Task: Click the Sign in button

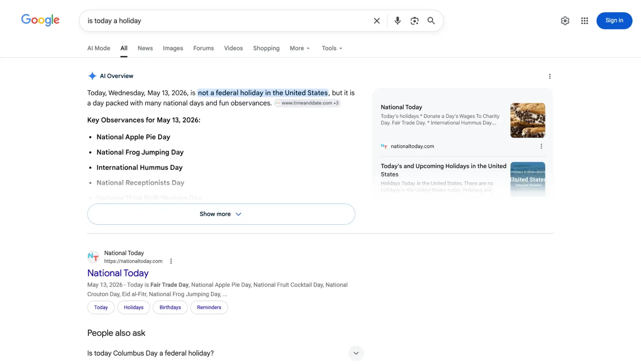Action: pos(614,21)
